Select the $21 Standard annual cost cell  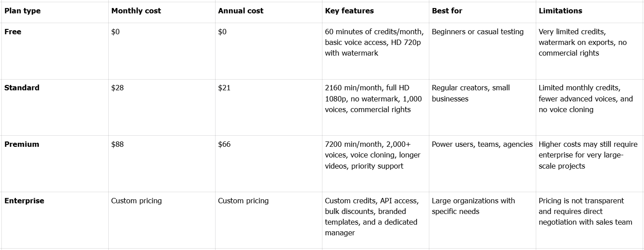click(224, 88)
